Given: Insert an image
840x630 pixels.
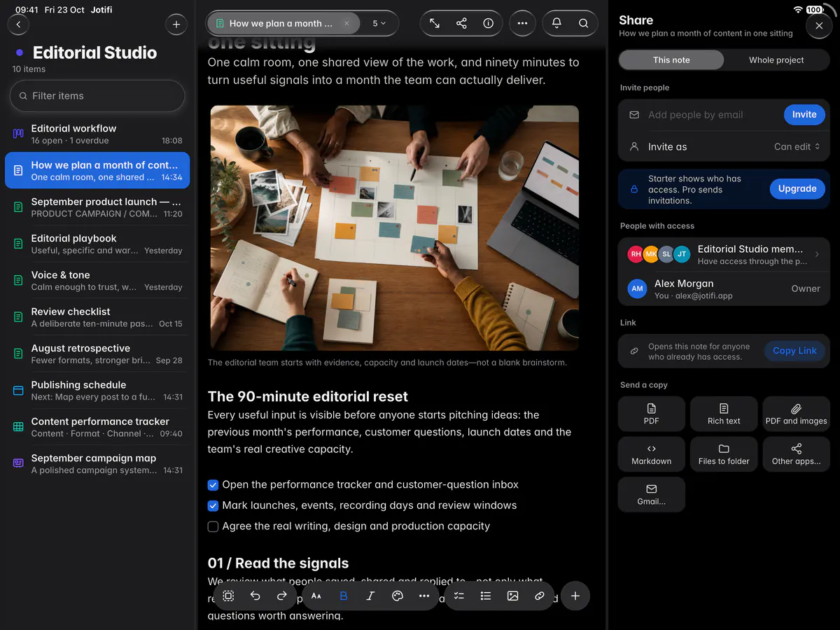Looking at the screenshot, I should click(512, 596).
